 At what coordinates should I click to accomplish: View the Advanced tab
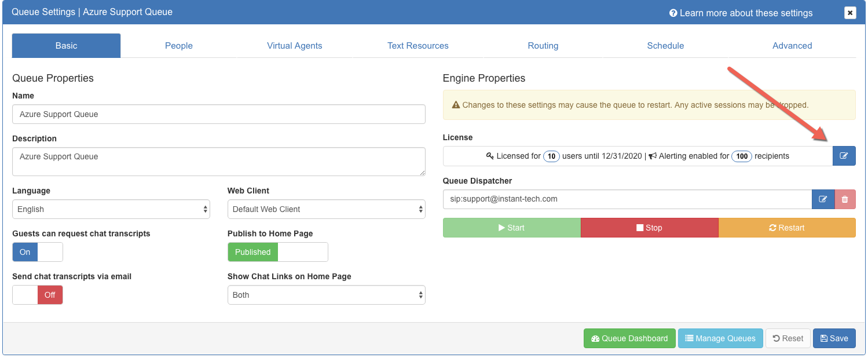click(792, 46)
